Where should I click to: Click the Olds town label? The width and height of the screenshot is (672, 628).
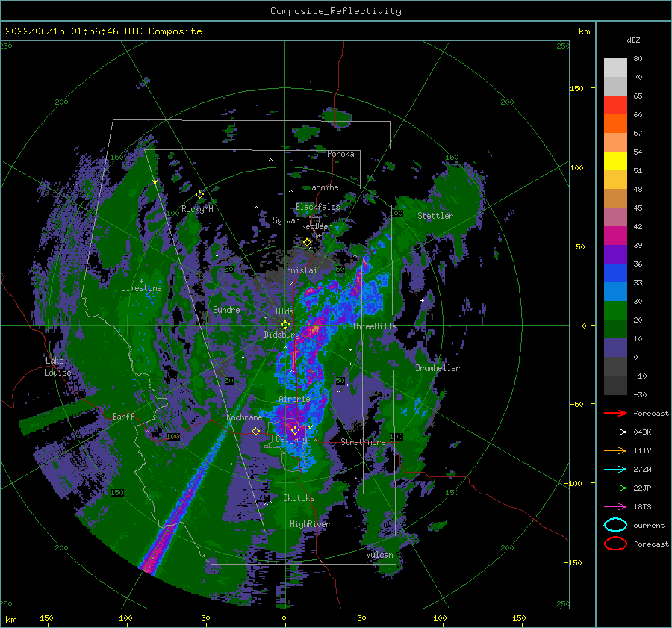(284, 311)
